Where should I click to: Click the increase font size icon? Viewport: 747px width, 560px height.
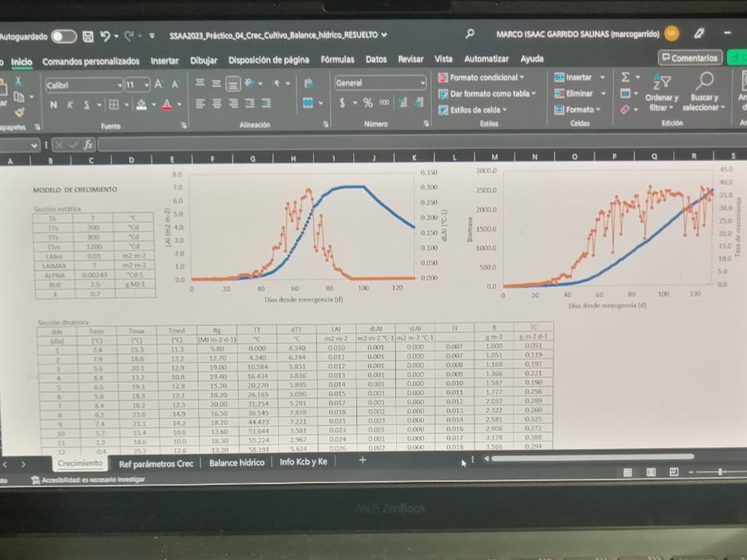tap(158, 85)
